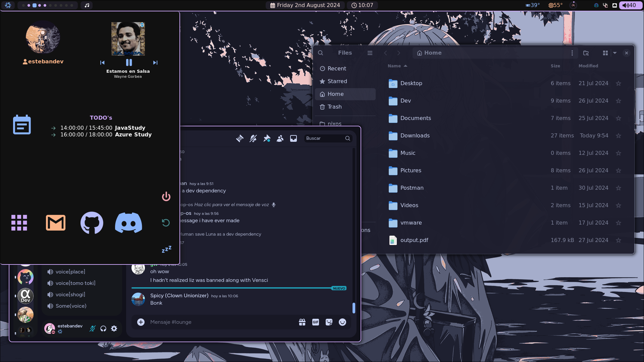Screen dimensions: 644x362
Task: Show the member list icon
Action: (x=280, y=138)
